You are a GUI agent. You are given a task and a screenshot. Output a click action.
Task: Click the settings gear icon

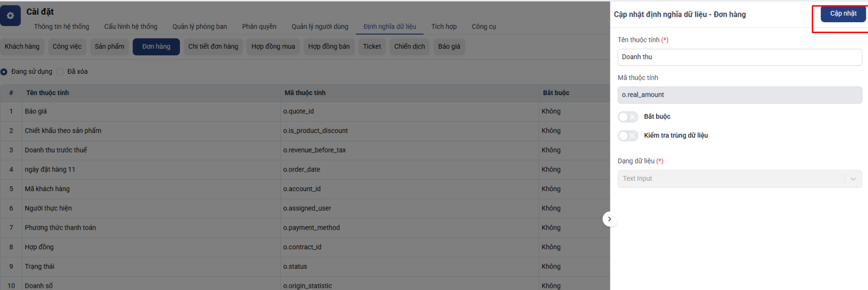tap(10, 16)
